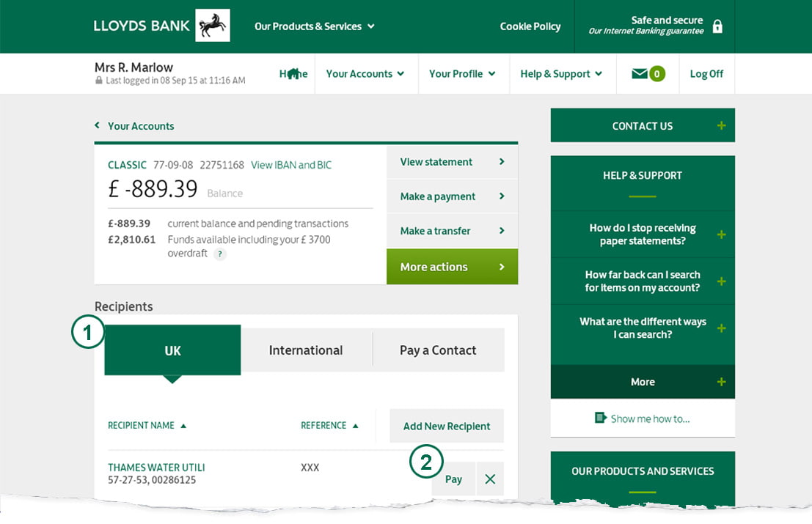The height and width of the screenshot is (524, 812).
Task: Switch to the Pay a Contact tab
Action: [439, 350]
